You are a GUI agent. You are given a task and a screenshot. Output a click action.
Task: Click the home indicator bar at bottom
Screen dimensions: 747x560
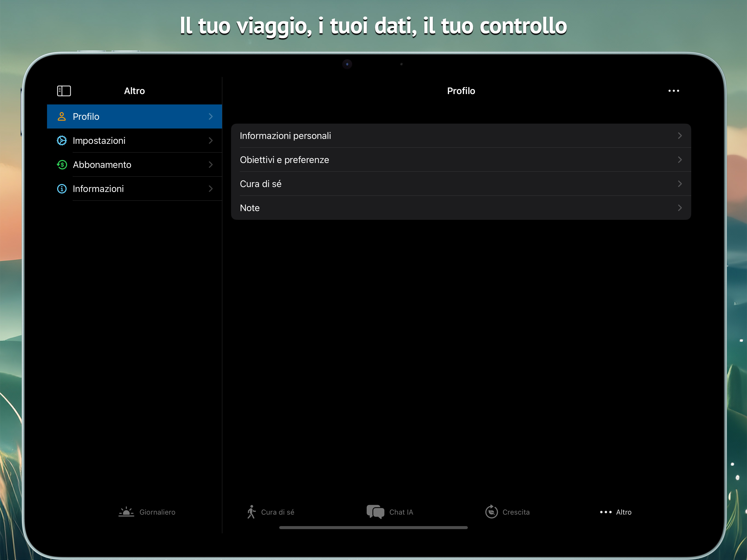point(373,527)
